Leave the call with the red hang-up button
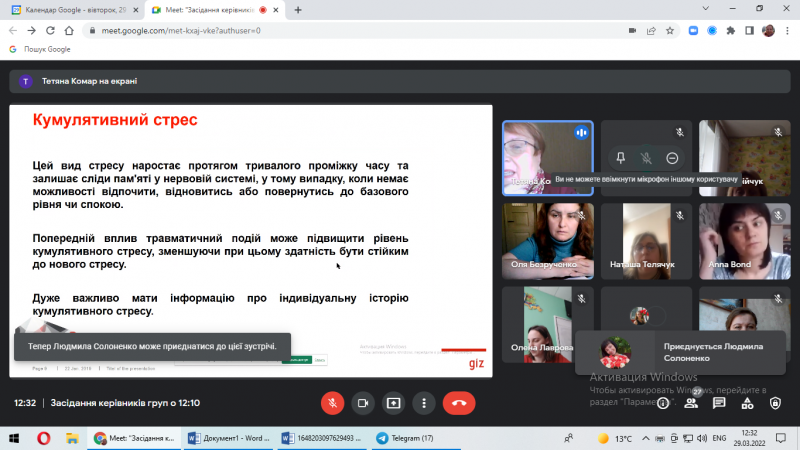The image size is (800, 450). [x=459, y=403]
